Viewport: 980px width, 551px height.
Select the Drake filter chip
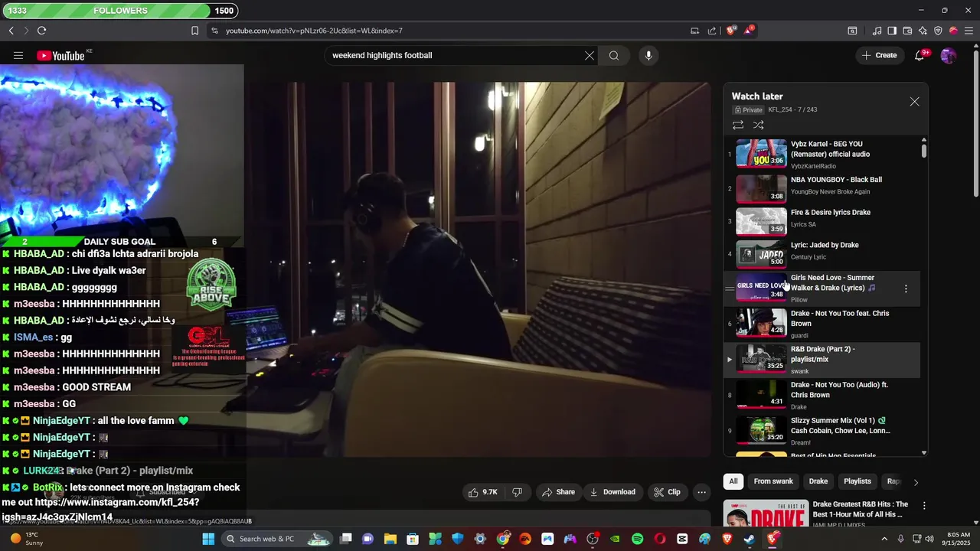click(818, 481)
